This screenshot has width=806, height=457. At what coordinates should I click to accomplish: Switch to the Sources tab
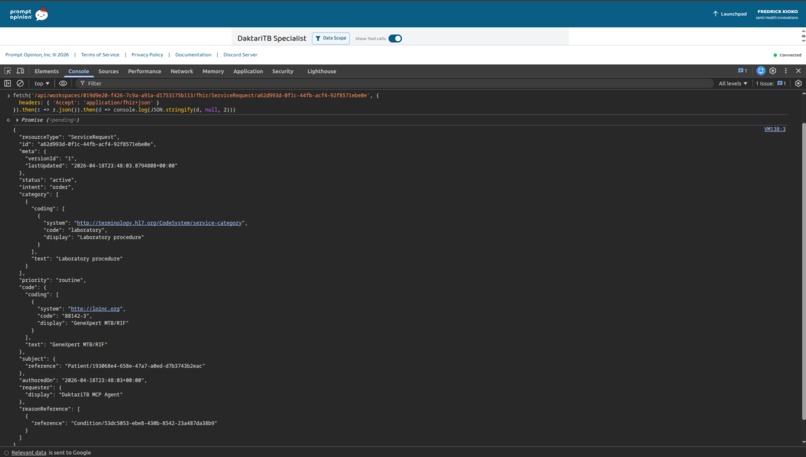pyautogui.click(x=108, y=71)
